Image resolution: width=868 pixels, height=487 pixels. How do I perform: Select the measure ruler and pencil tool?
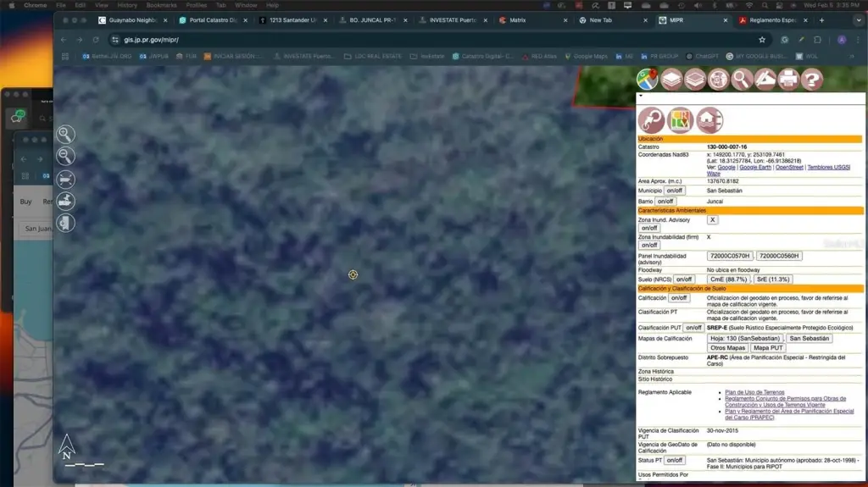pyautogui.click(x=765, y=80)
